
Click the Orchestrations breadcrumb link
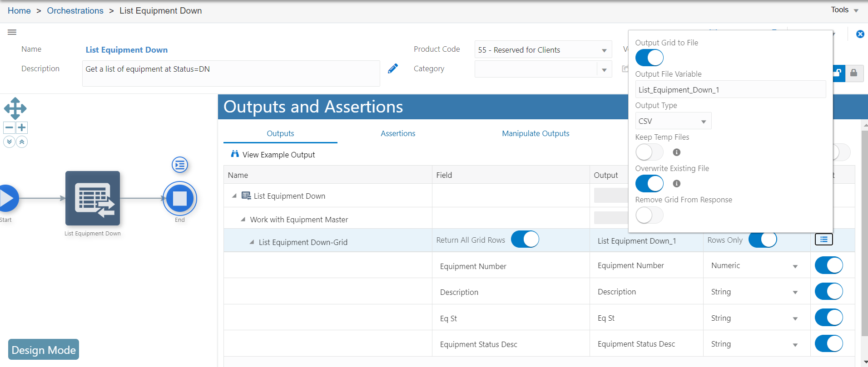(x=75, y=10)
